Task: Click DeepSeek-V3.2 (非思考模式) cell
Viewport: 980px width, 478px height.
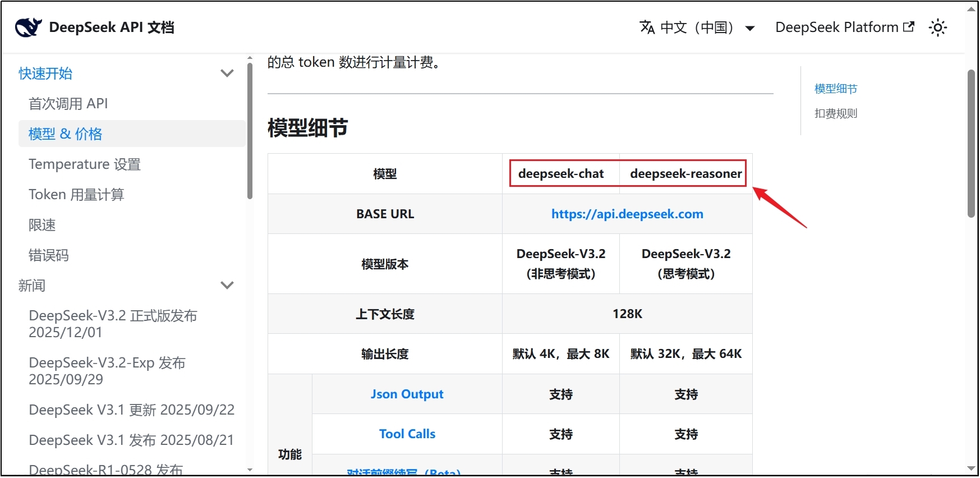Action: click(x=561, y=264)
